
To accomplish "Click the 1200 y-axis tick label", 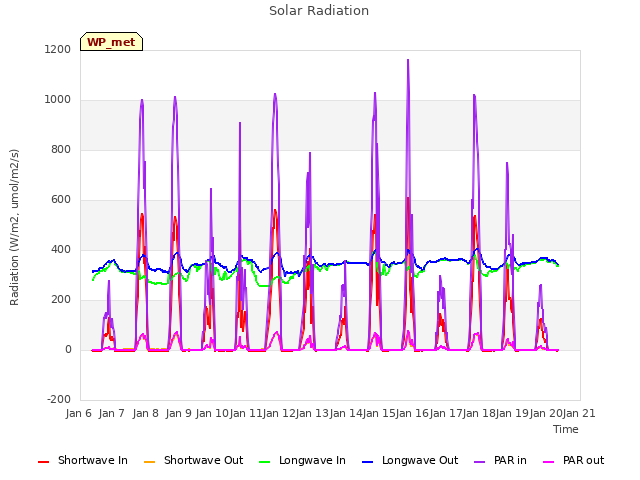I will point(58,49).
